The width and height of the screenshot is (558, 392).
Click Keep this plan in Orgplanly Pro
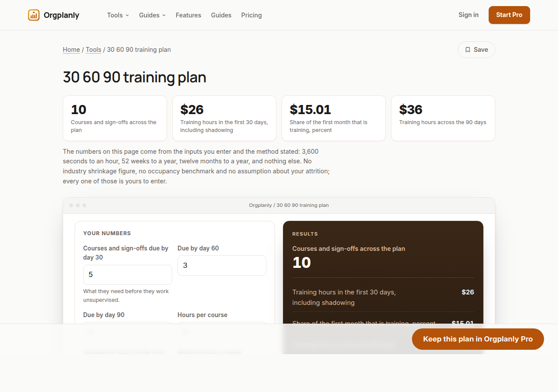pos(478,339)
